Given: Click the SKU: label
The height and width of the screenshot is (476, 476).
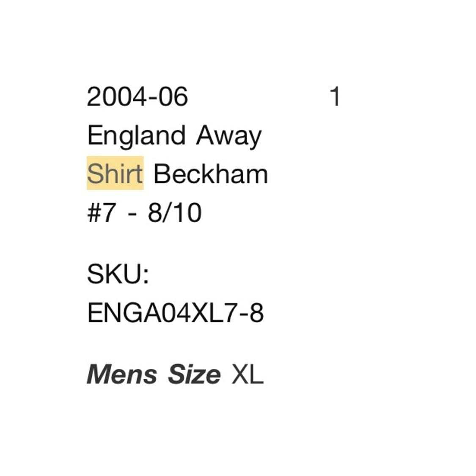Looking at the screenshot, I should pyautogui.click(x=118, y=274).
